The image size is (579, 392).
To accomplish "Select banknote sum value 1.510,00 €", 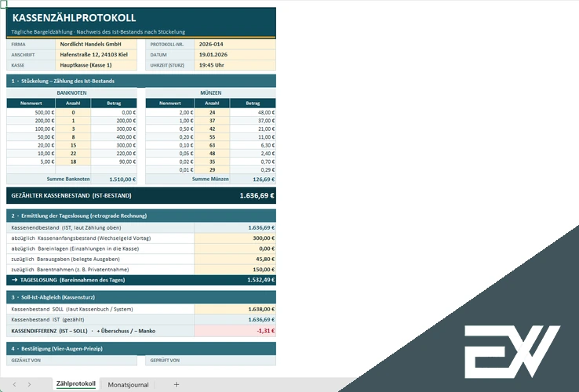I will pos(114,179).
